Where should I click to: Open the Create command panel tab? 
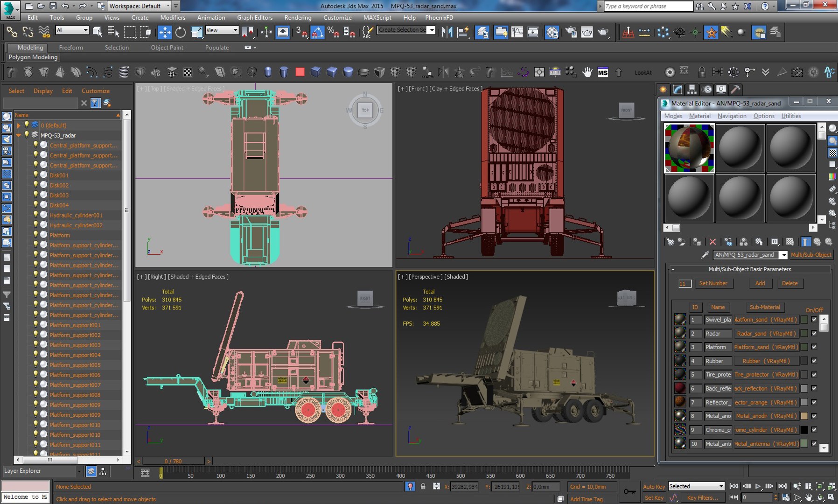click(663, 89)
